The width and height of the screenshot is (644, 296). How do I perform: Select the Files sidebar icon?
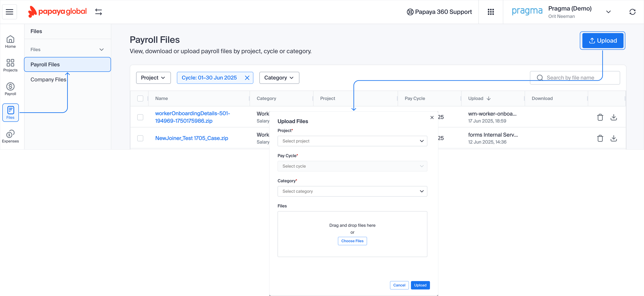tap(11, 113)
